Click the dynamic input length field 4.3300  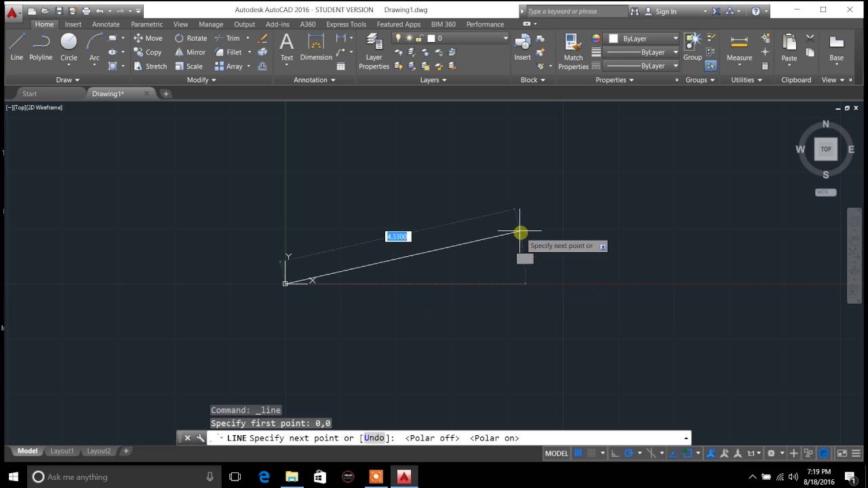click(398, 237)
